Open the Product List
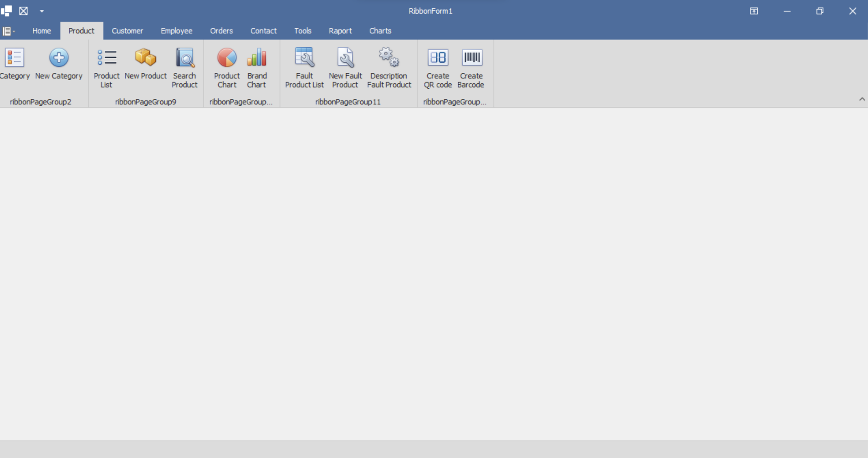This screenshot has width=868, height=458. tap(107, 58)
